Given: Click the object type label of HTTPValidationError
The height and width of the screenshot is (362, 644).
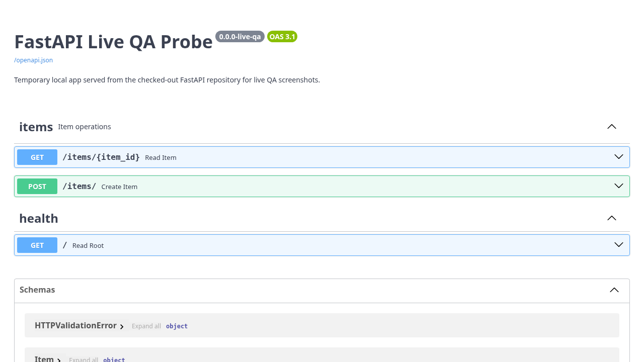Looking at the screenshot, I should (177, 326).
